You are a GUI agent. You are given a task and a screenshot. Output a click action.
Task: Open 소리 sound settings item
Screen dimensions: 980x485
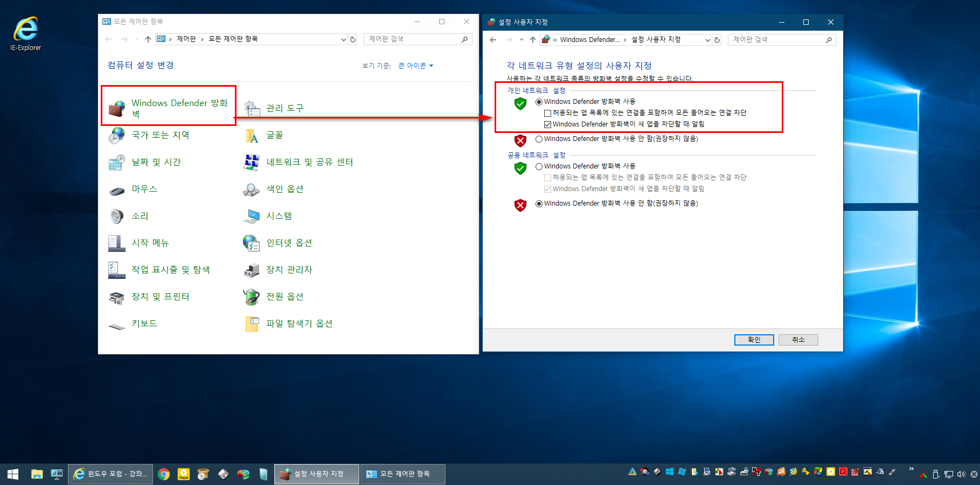tap(128, 216)
